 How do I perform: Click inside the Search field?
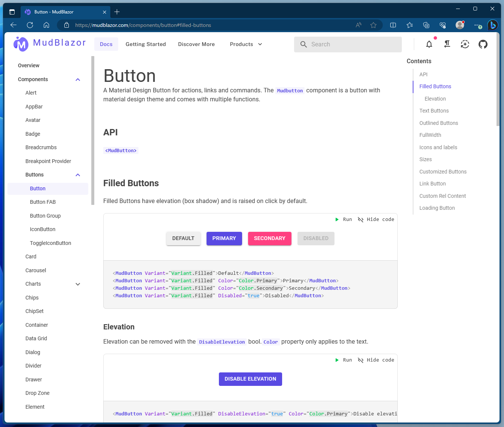[348, 44]
